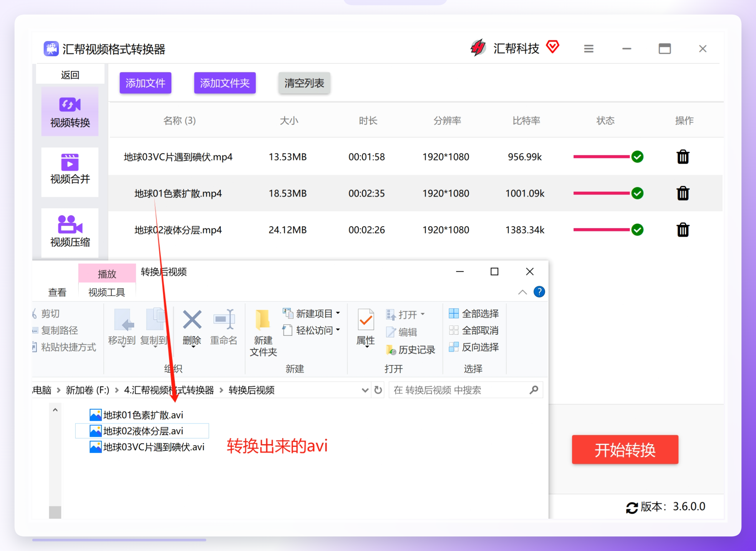The width and height of the screenshot is (756, 551).
Task: Click progress bar of 地球03VC片遇到碘伏.mp4
Action: pyautogui.click(x=602, y=157)
